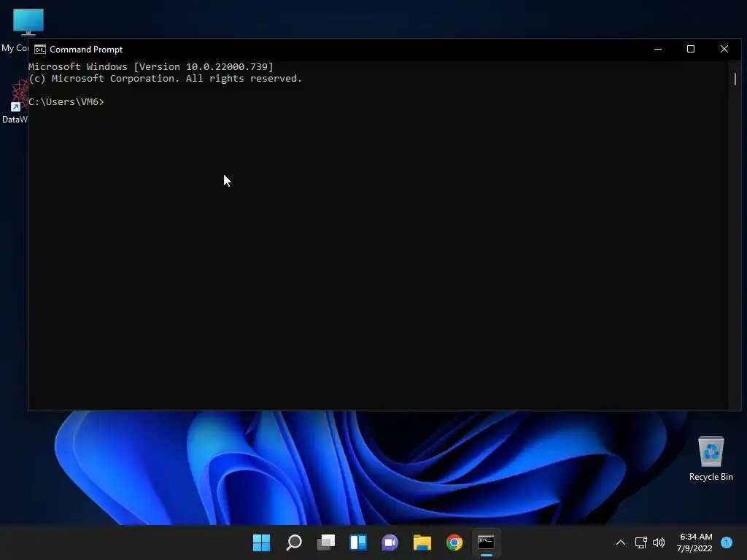Click the C:\Users\VM6> prompt line
Viewport: 747px width, 560px height.
point(66,102)
